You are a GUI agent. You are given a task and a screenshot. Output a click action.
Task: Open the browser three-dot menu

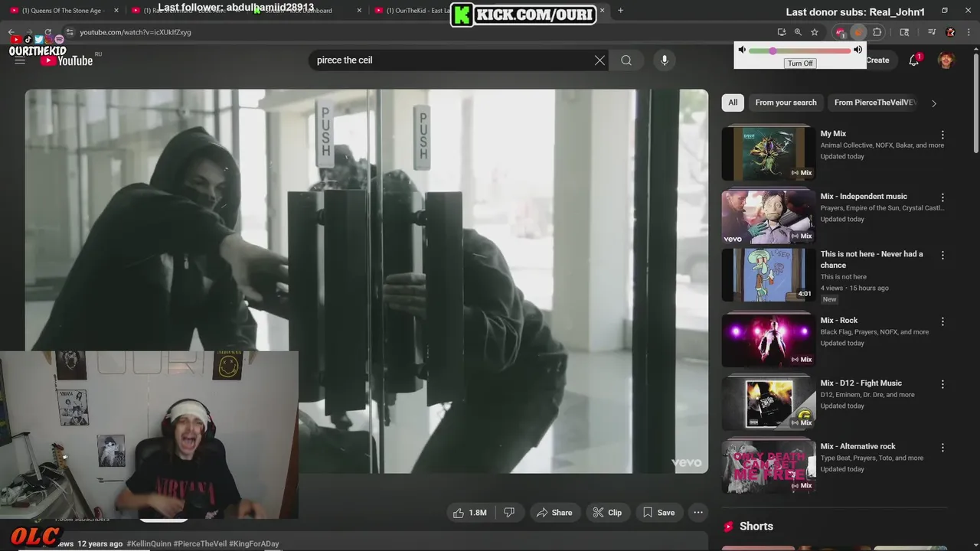(x=969, y=32)
